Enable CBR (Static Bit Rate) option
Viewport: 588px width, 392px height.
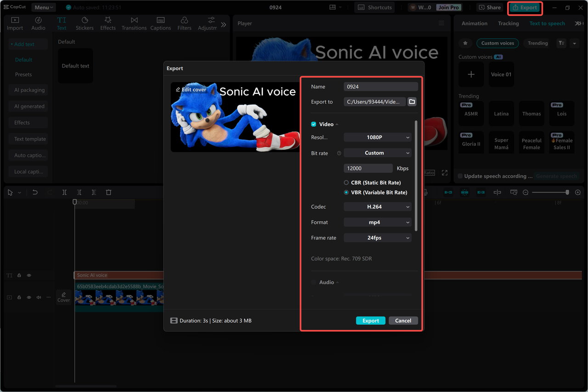point(345,182)
